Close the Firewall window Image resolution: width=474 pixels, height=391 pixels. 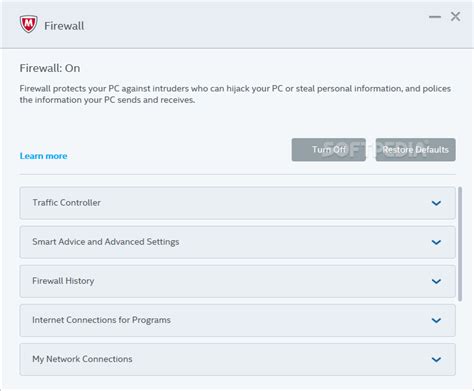coord(455,16)
